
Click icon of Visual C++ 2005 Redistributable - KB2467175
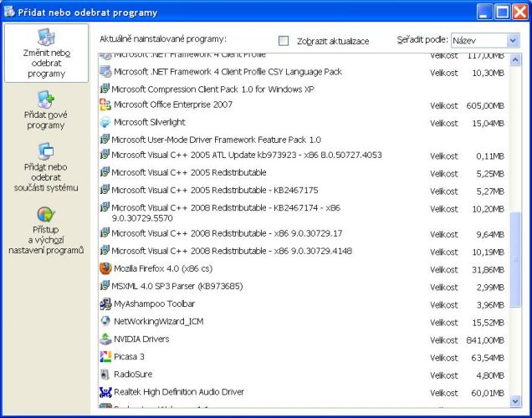click(x=105, y=190)
